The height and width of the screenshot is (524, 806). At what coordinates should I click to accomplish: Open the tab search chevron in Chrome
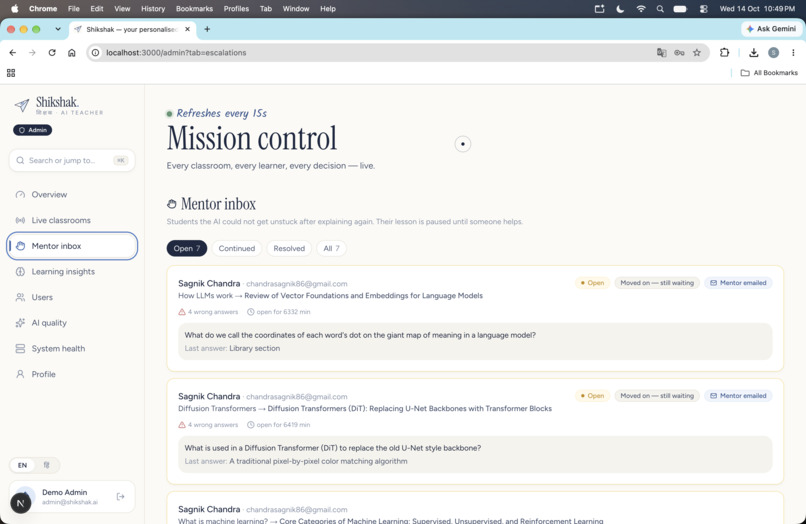[x=58, y=29]
